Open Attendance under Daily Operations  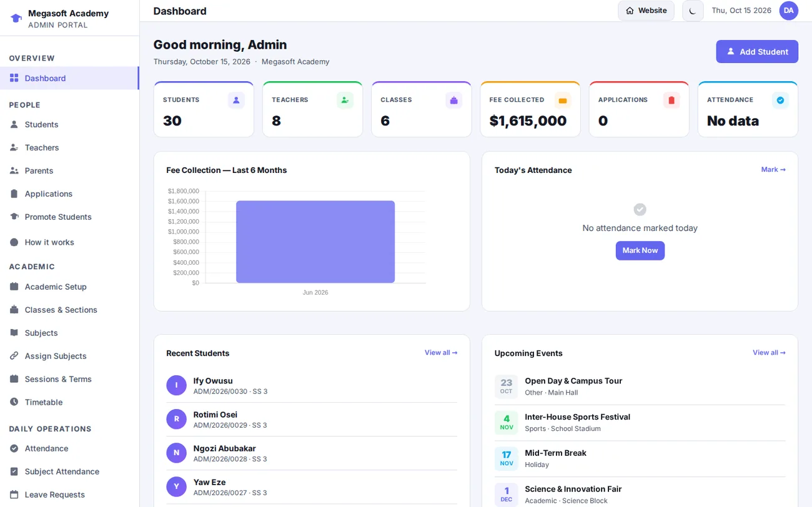coord(69,448)
